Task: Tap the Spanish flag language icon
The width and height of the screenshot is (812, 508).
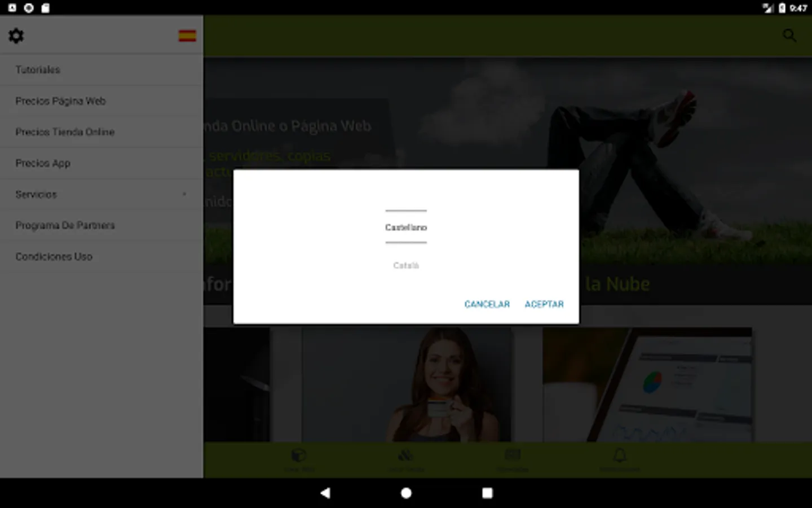Action: 187,36
